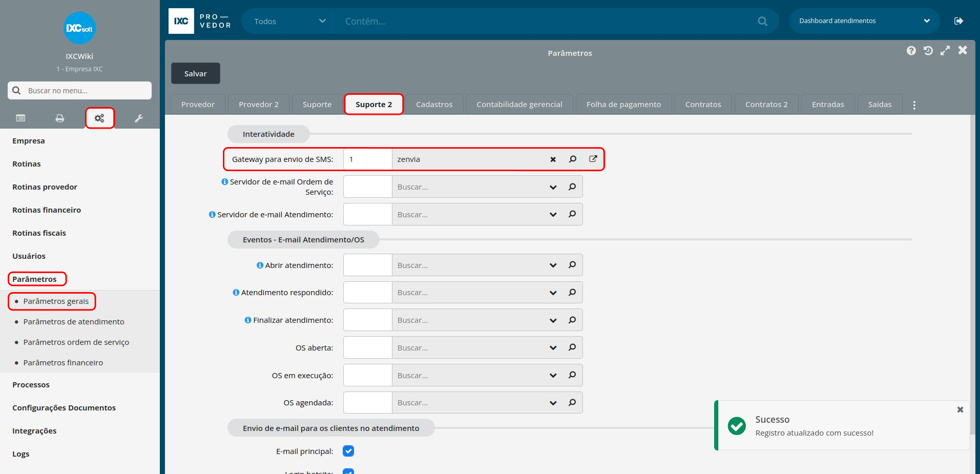Switch to the Suporte tab
Image resolution: width=980 pixels, height=474 pixels.
[317, 105]
